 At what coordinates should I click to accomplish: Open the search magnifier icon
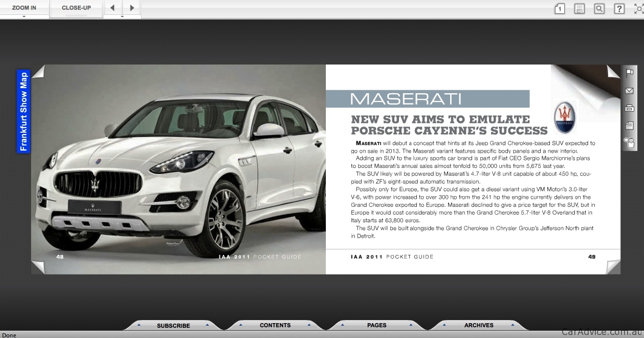click(x=599, y=9)
